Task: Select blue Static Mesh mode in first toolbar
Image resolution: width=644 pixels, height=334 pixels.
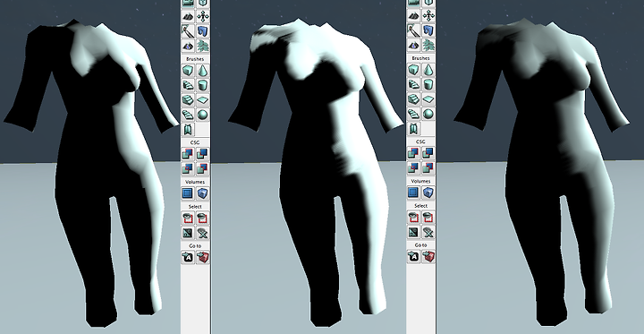Action: [x=203, y=30]
